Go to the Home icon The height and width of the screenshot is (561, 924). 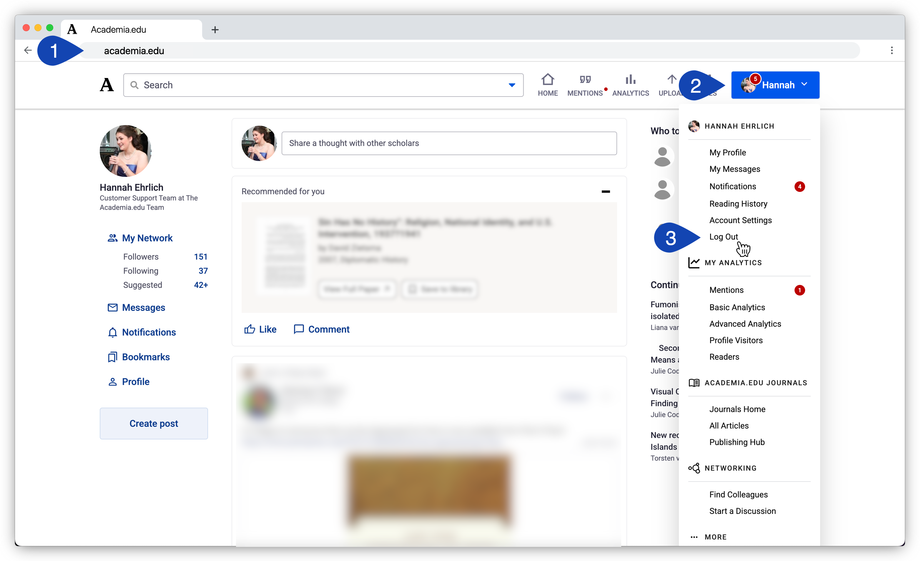tap(548, 79)
